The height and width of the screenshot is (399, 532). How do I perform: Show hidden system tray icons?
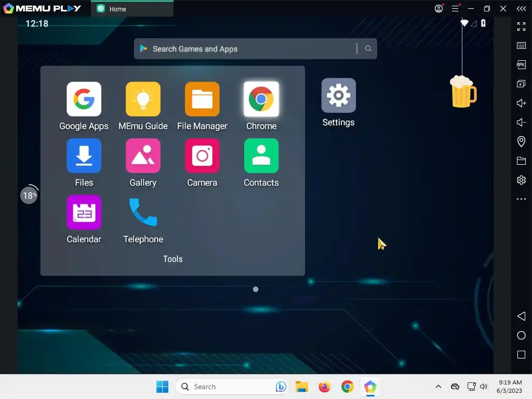438,387
